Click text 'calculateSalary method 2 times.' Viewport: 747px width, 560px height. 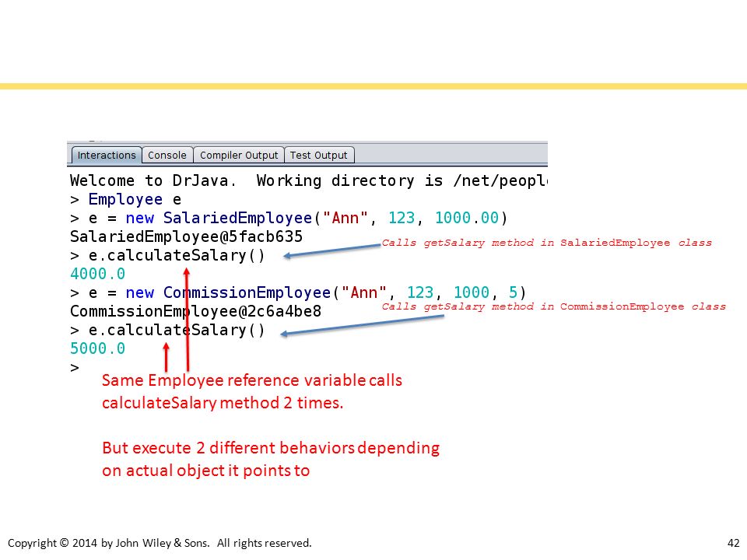tap(223, 403)
